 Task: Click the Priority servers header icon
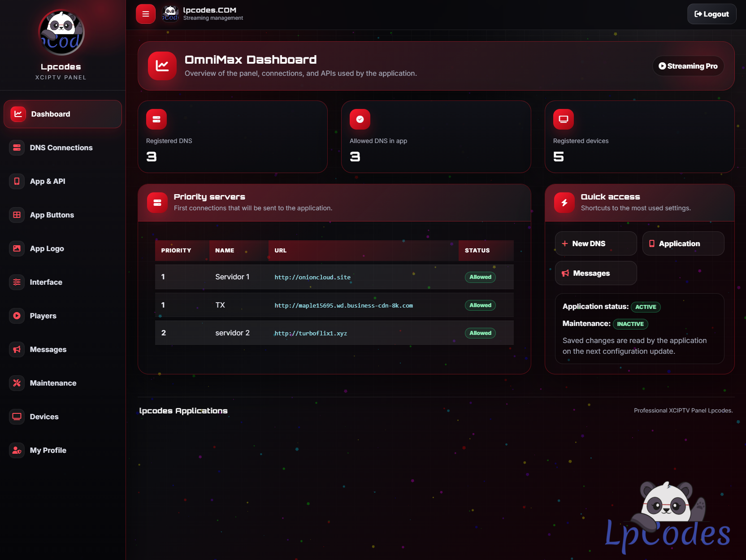click(157, 203)
